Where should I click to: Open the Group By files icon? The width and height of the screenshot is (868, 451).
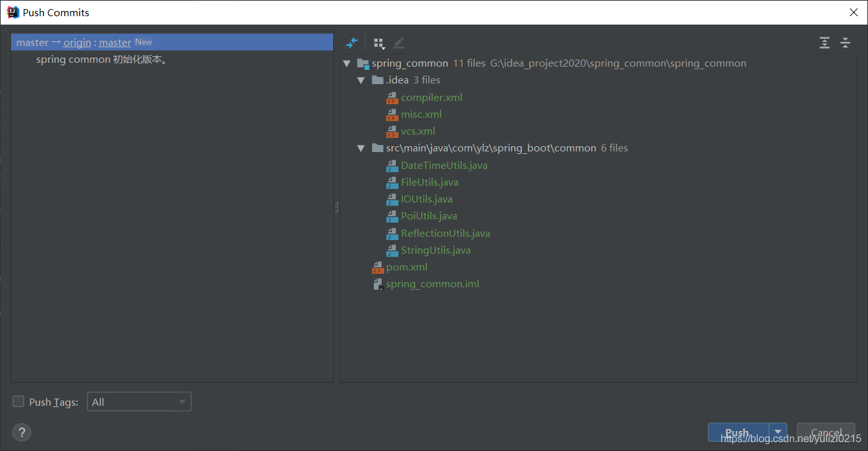379,43
